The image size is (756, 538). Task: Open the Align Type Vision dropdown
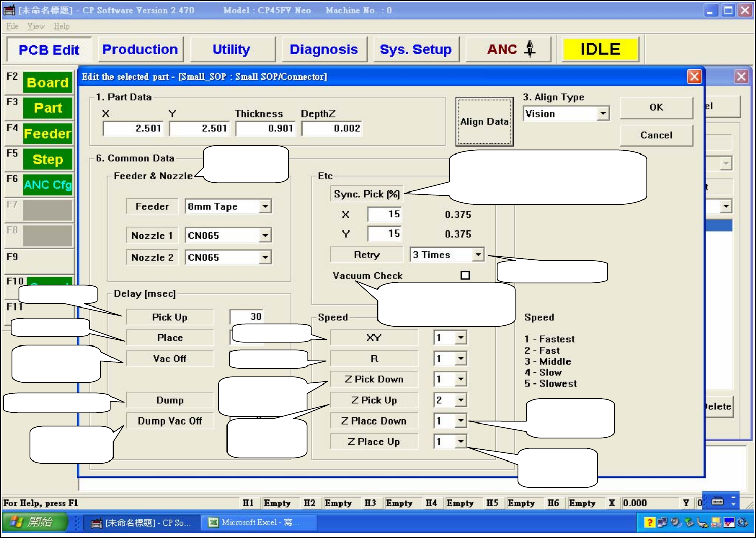pyautogui.click(x=602, y=113)
